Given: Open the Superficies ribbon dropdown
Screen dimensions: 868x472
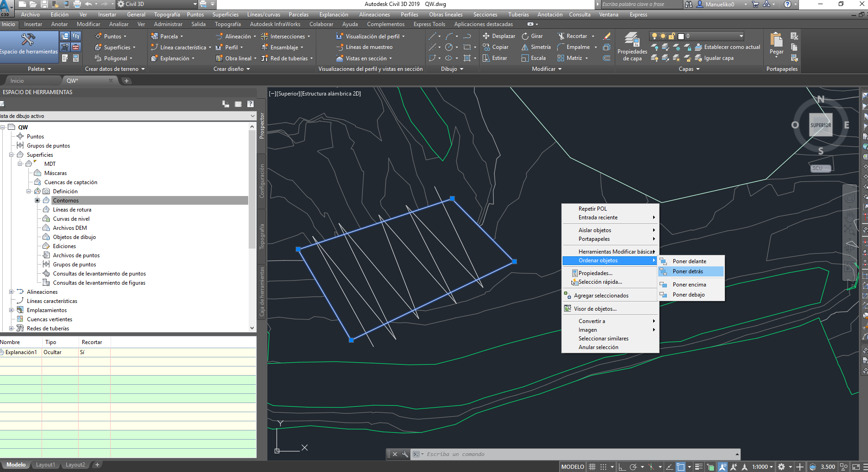Looking at the screenshot, I should tap(115, 47).
